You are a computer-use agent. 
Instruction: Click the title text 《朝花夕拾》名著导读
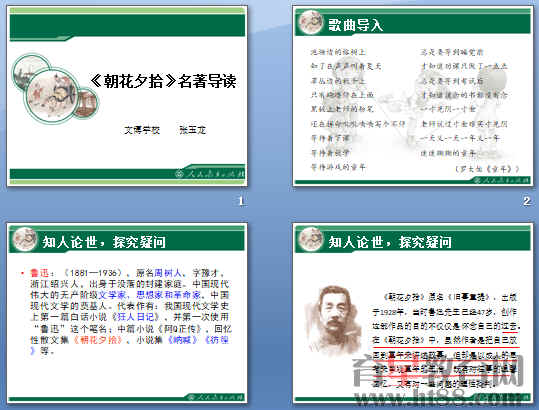pyautogui.click(x=163, y=81)
